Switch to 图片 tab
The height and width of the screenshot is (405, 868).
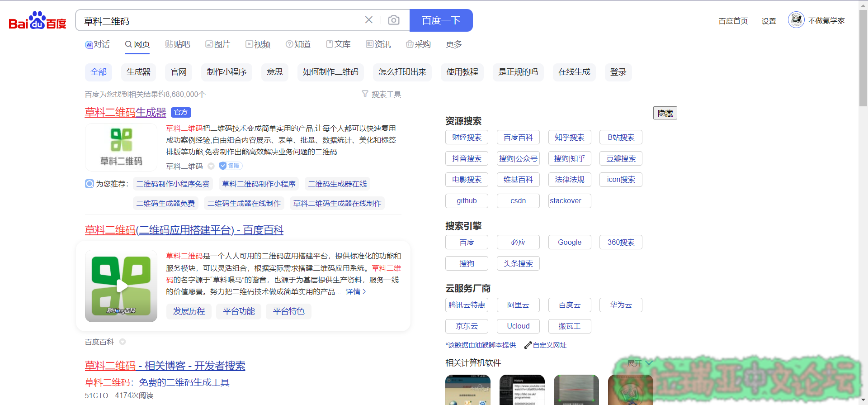pos(218,44)
